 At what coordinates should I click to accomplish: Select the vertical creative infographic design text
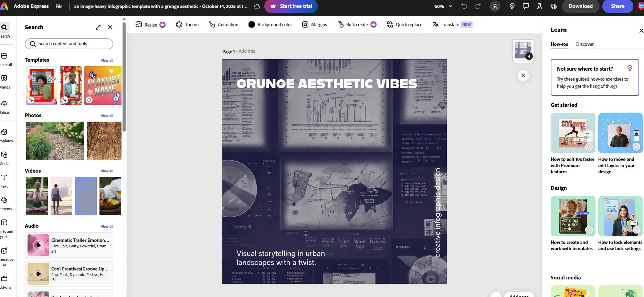[x=438, y=213]
